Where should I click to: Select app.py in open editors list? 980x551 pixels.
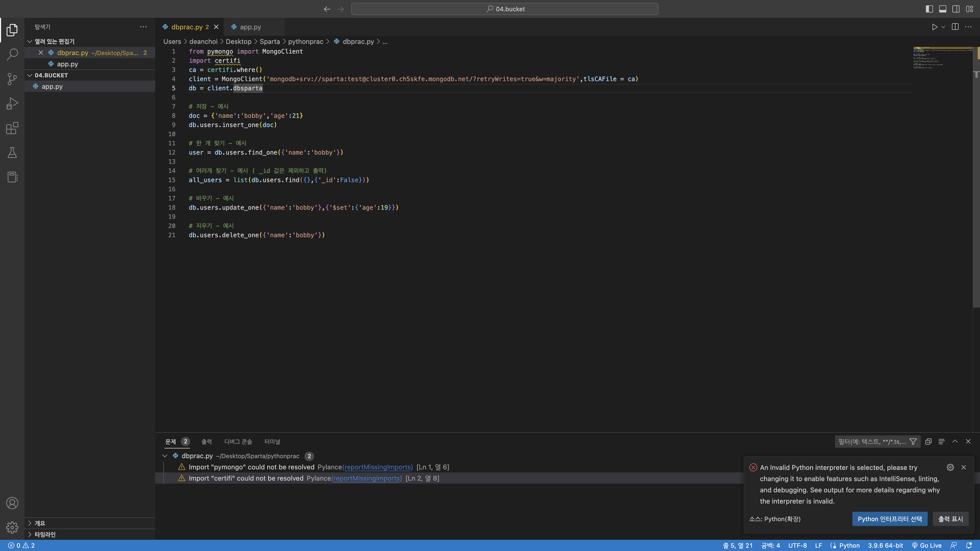(x=90, y=64)
